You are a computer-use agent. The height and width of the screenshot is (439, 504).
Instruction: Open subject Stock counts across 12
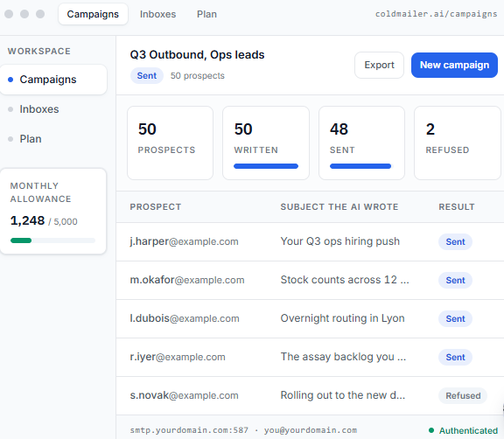(345, 280)
